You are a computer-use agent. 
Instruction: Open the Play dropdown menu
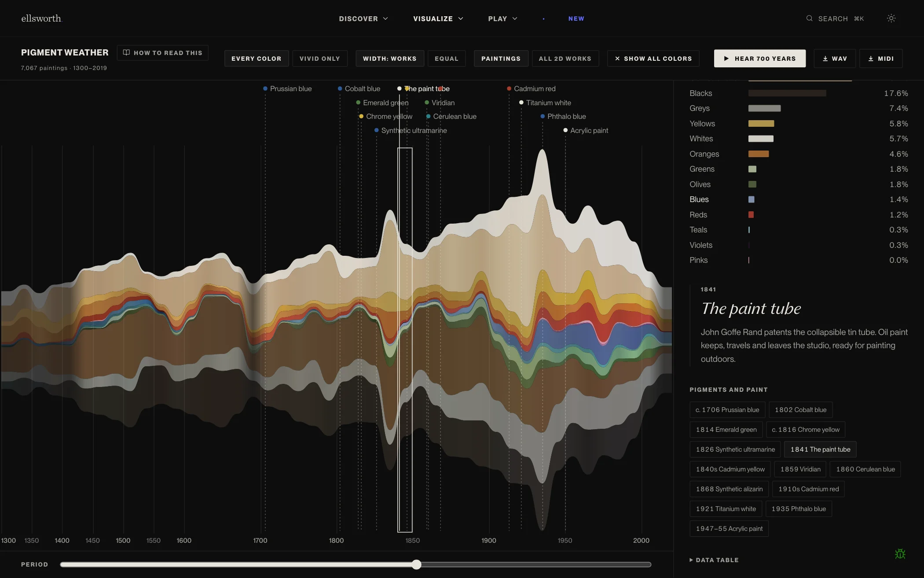pos(502,18)
